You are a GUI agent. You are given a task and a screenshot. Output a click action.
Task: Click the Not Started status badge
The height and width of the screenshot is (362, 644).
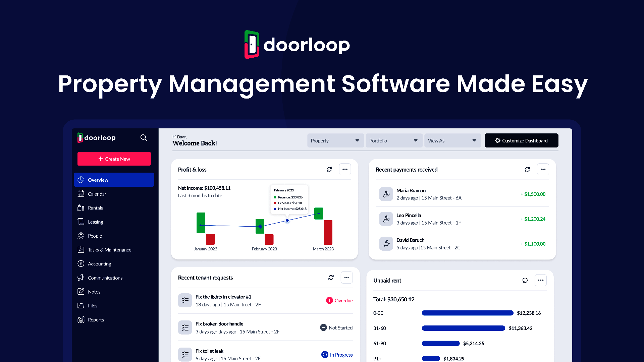pos(336,327)
